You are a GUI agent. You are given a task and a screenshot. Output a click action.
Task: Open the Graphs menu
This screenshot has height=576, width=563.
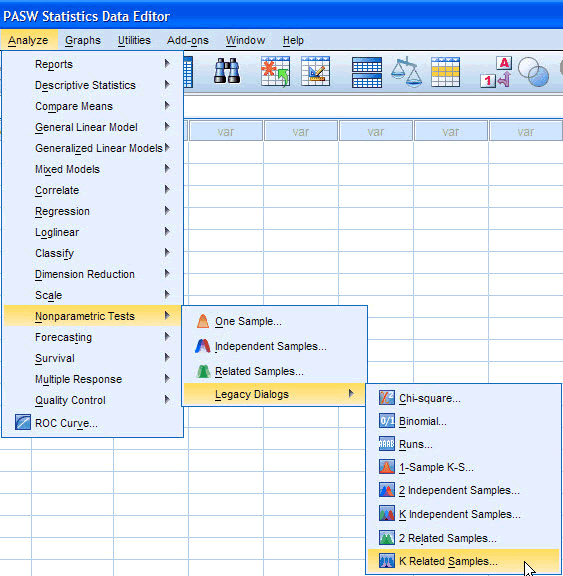pyautogui.click(x=83, y=40)
